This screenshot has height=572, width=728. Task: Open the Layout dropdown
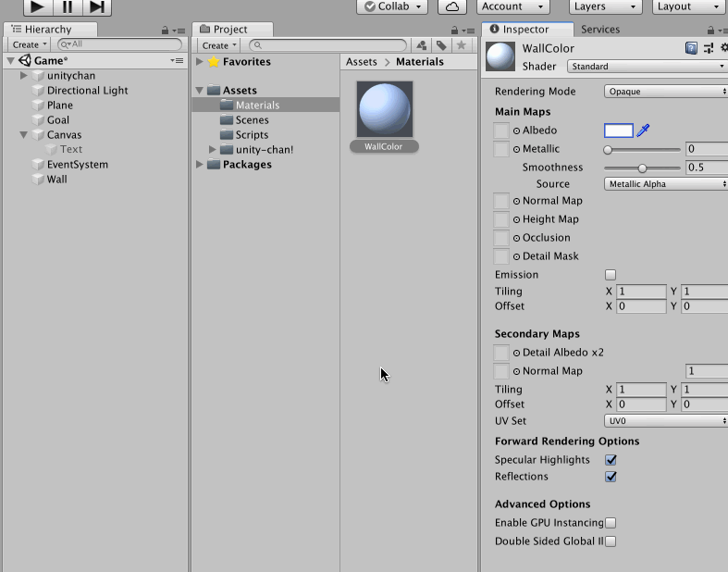click(689, 6)
